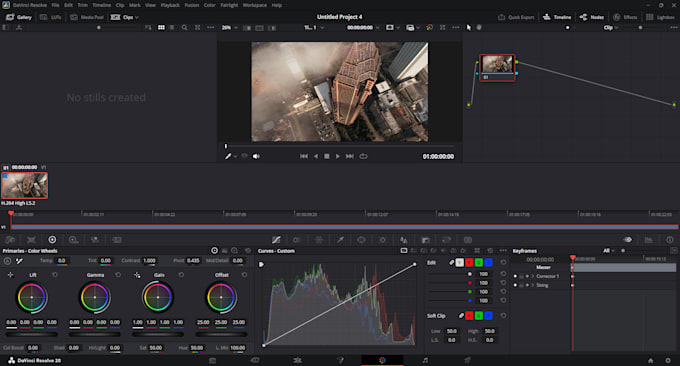
Task: Open the Curves palette icon
Action: (276, 239)
